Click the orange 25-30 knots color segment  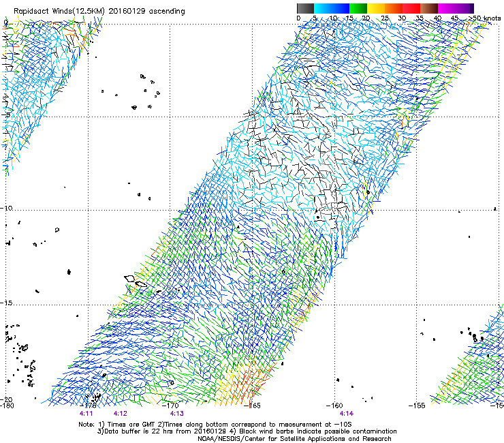click(394, 8)
